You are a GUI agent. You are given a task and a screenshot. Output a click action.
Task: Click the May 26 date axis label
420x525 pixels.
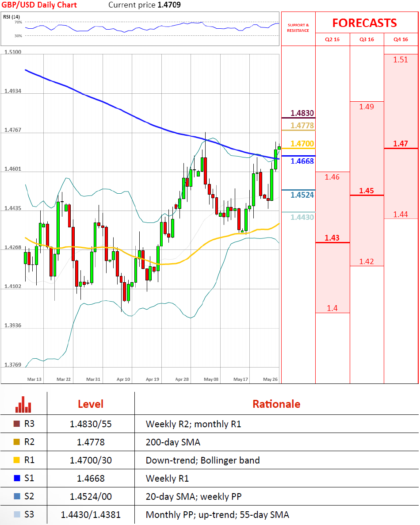point(271,379)
